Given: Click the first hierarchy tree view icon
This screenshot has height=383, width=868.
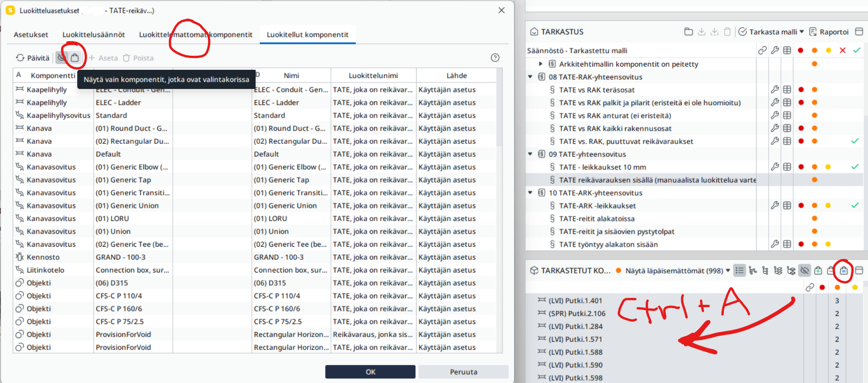Looking at the screenshot, I should click(752, 270).
